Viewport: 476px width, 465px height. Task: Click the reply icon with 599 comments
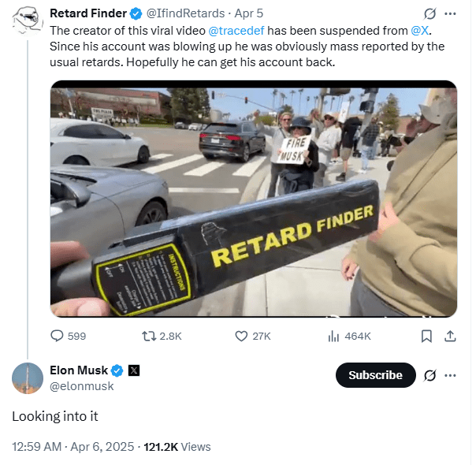(58, 336)
